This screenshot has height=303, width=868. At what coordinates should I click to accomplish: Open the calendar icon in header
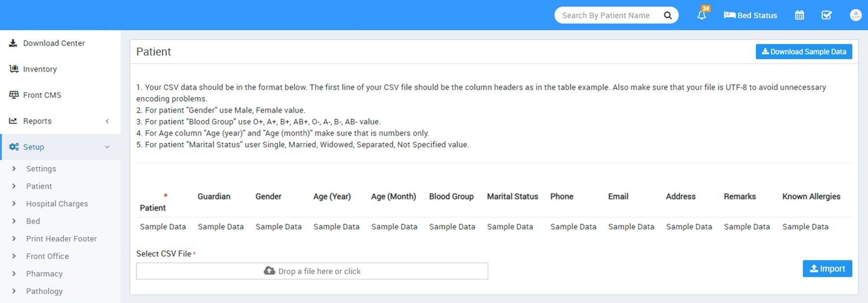pos(799,15)
